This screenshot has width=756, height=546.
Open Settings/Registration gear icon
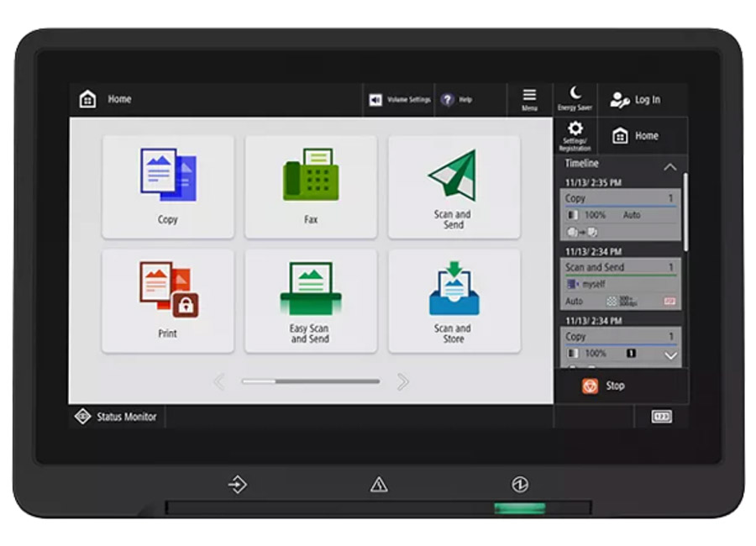click(x=575, y=134)
